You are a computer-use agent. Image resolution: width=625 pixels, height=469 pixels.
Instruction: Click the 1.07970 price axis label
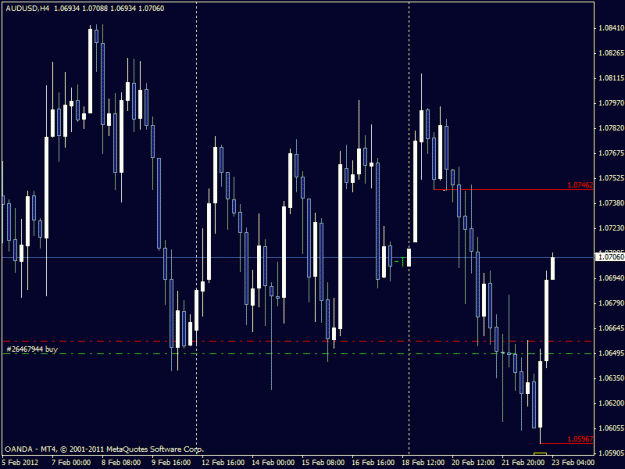611,103
